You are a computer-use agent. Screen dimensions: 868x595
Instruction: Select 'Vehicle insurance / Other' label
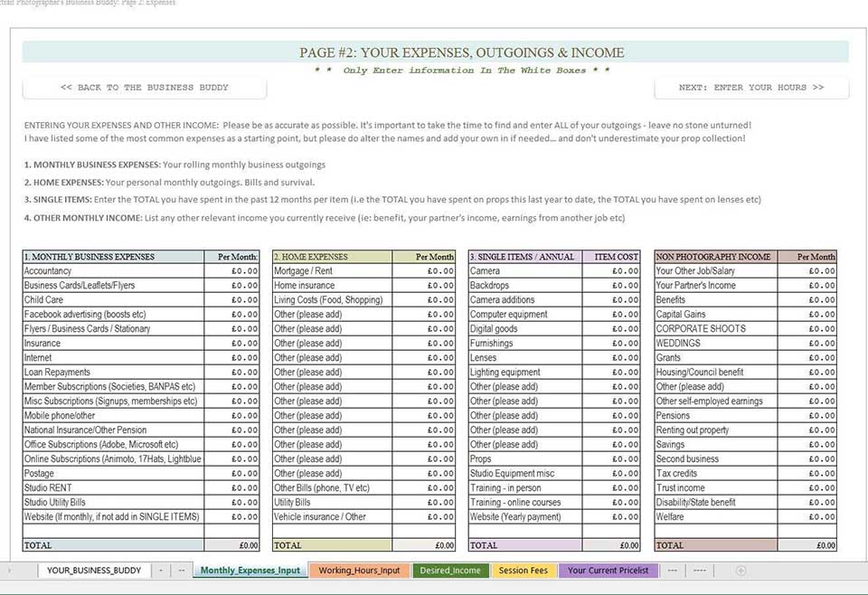(x=320, y=517)
